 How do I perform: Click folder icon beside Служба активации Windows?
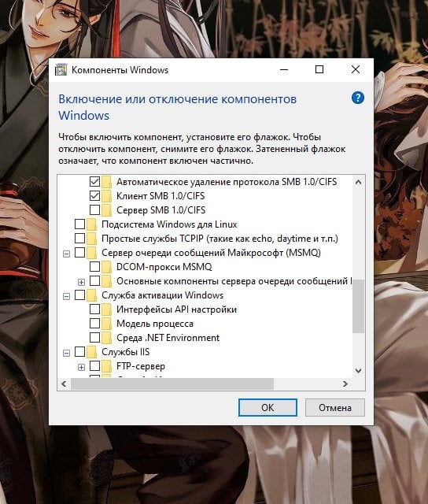tap(92, 295)
